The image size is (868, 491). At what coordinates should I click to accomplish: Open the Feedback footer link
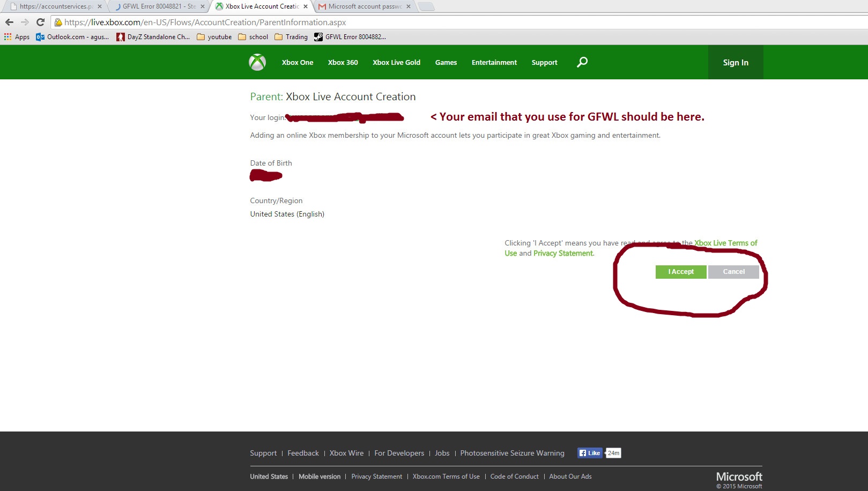(303, 453)
